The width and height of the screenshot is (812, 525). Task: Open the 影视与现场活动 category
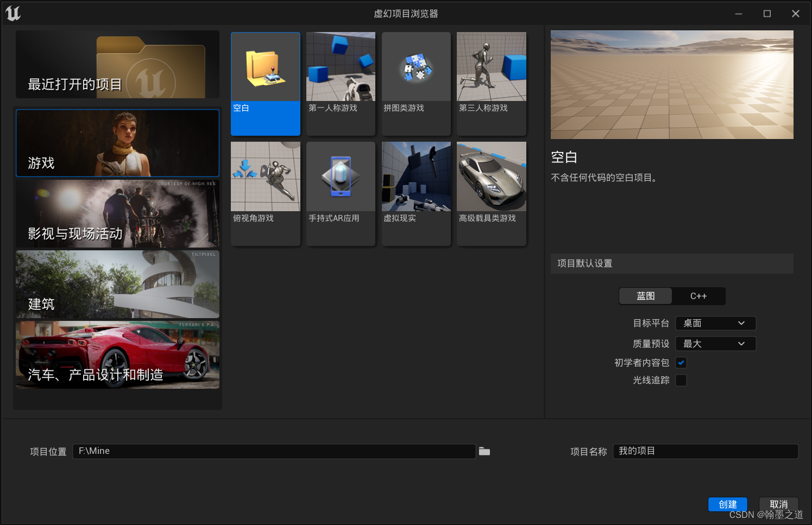(x=117, y=214)
